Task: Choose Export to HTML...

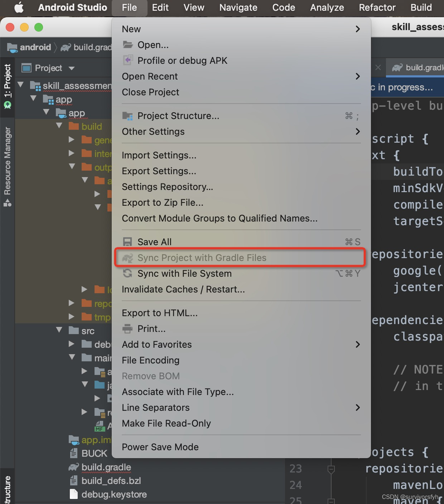Action: pos(241,313)
